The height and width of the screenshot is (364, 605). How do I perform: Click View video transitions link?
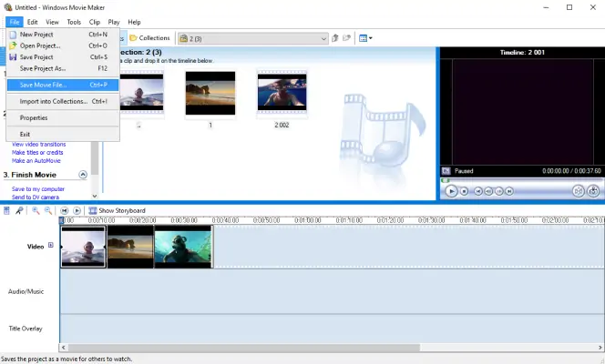tap(38, 145)
